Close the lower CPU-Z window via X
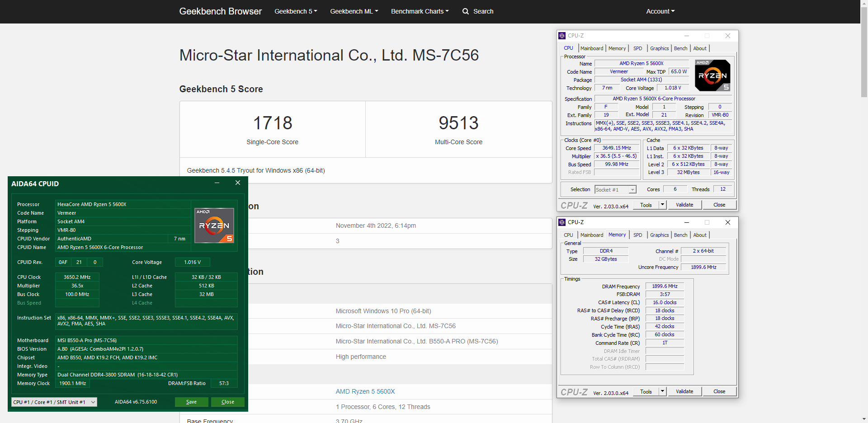The width and height of the screenshot is (868, 423). coord(728,222)
